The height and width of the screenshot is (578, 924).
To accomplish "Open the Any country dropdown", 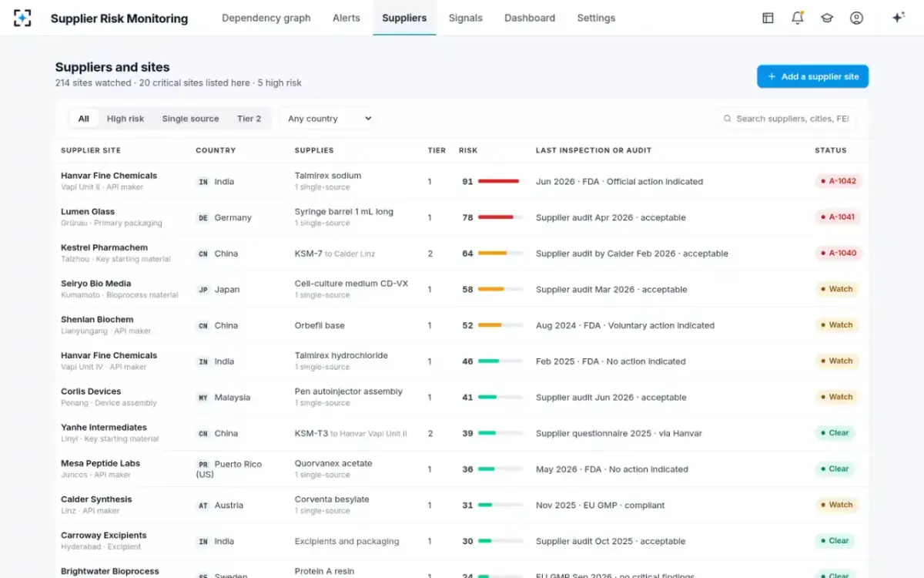I will (x=330, y=119).
